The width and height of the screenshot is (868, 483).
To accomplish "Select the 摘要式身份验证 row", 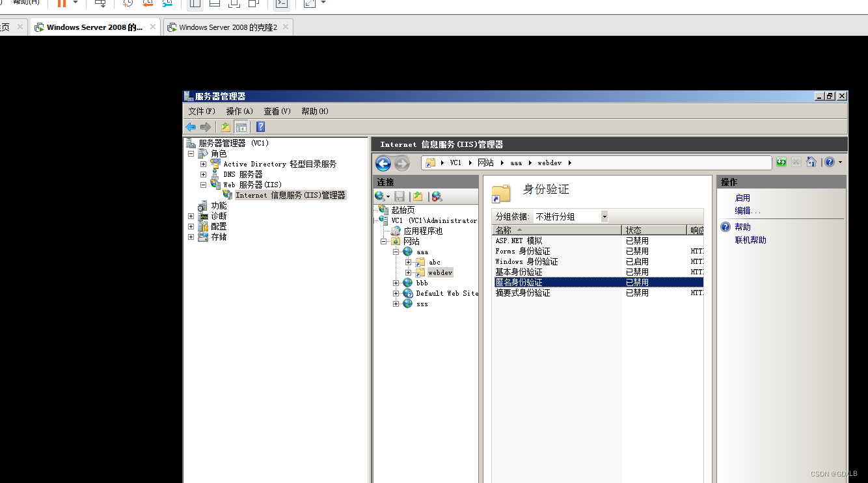I will coord(597,293).
